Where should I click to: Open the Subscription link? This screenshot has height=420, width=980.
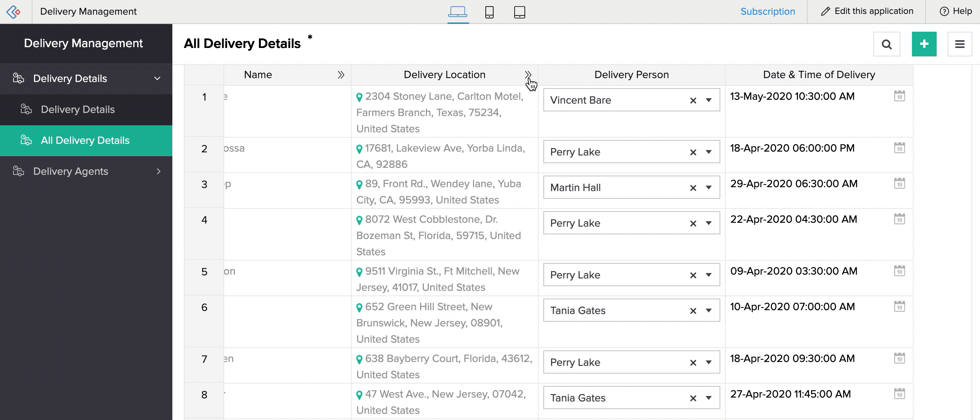point(767,12)
